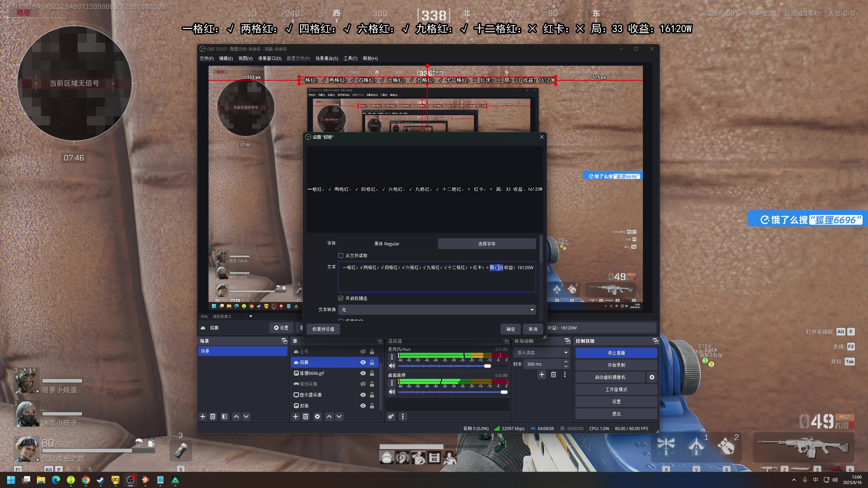
Task: Click 恢复预设值 button
Action: point(323,329)
